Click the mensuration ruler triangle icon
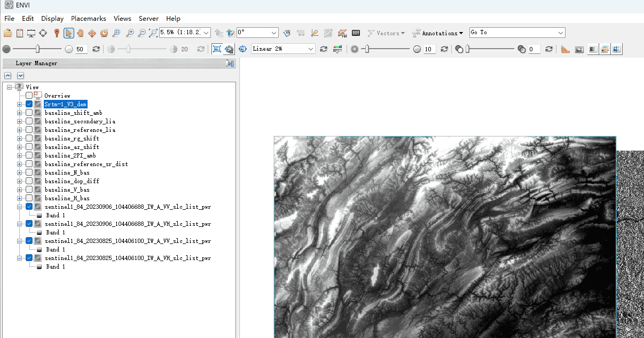 tap(566, 49)
